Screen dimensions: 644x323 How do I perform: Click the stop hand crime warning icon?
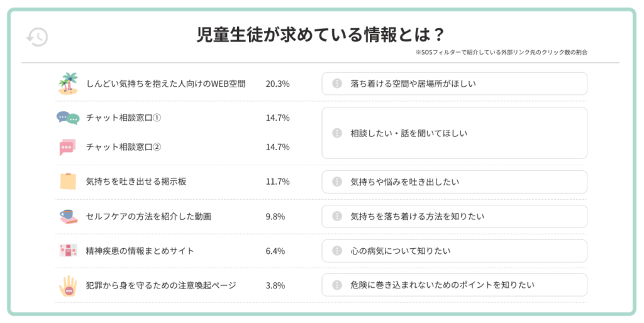click(67, 285)
